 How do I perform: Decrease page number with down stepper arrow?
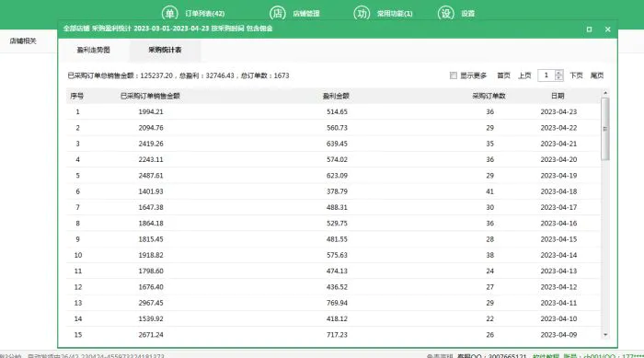558,78
